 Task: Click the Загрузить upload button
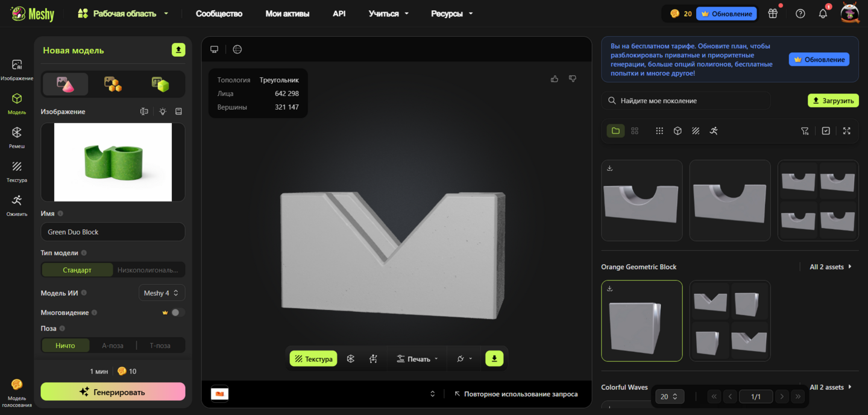(833, 101)
